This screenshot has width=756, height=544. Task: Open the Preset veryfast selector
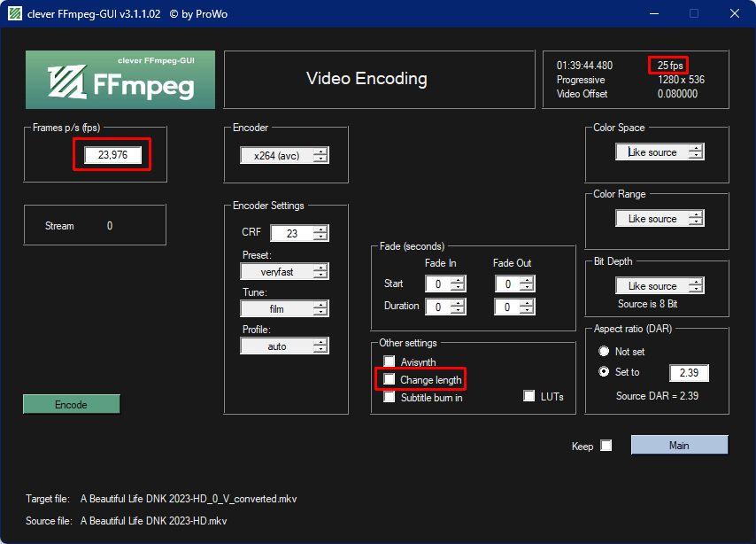(x=277, y=272)
